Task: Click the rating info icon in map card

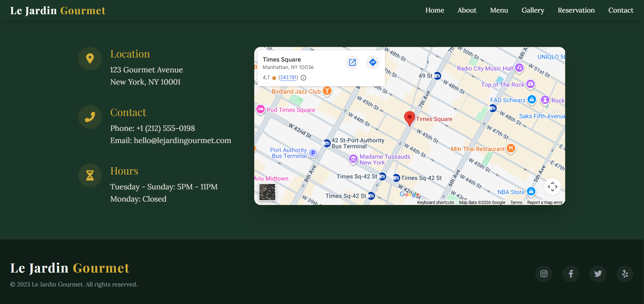Action: coord(304,78)
